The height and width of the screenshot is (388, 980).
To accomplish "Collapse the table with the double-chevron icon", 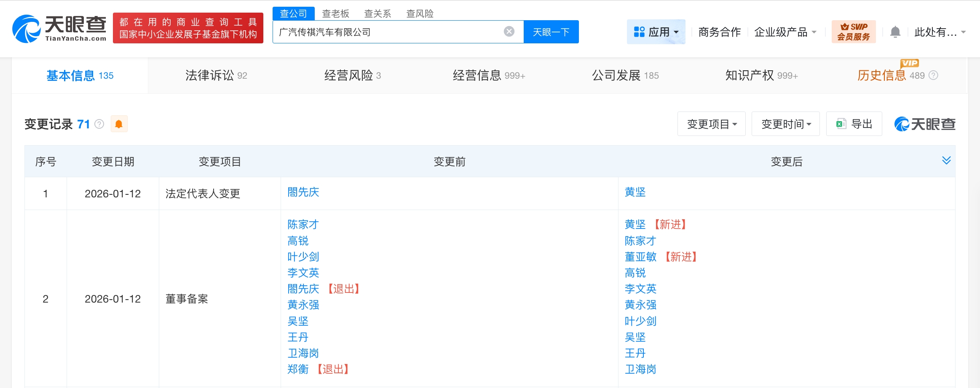I will (x=947, y=160).
